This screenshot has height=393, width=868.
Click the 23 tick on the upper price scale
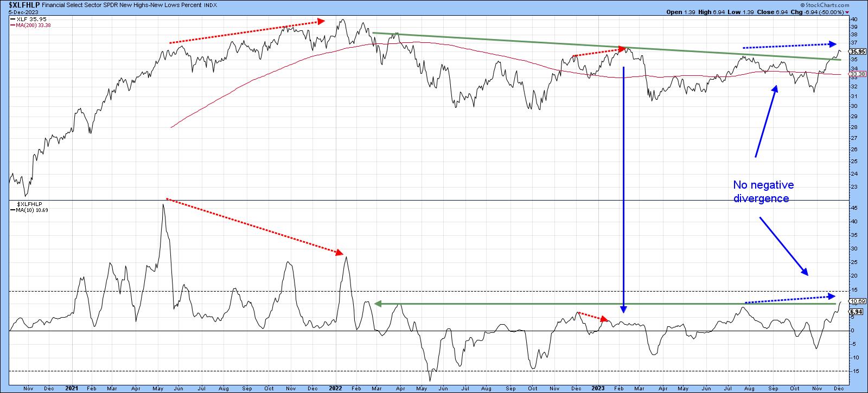coord(853,187)
